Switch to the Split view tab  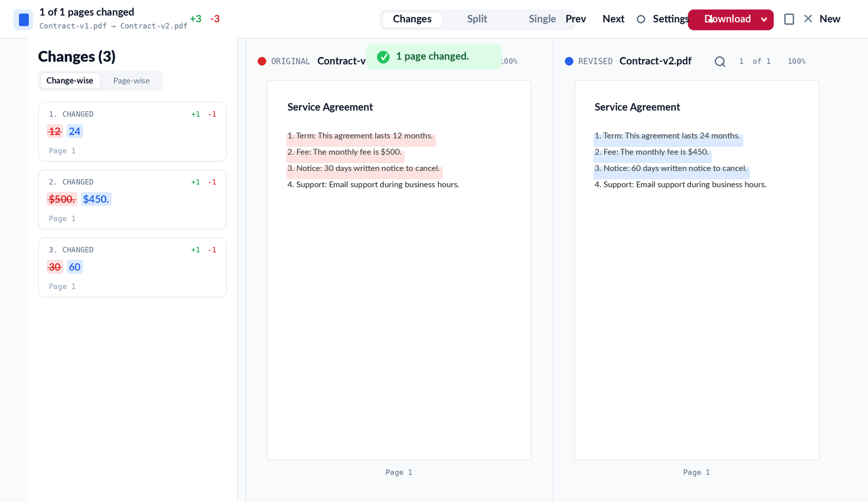(x=477, y=19)
